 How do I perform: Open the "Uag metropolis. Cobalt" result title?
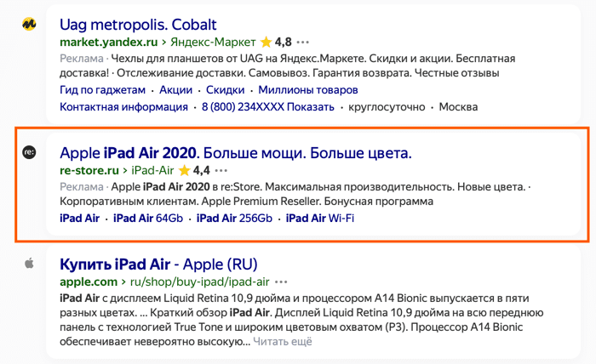tap(138, 24)
